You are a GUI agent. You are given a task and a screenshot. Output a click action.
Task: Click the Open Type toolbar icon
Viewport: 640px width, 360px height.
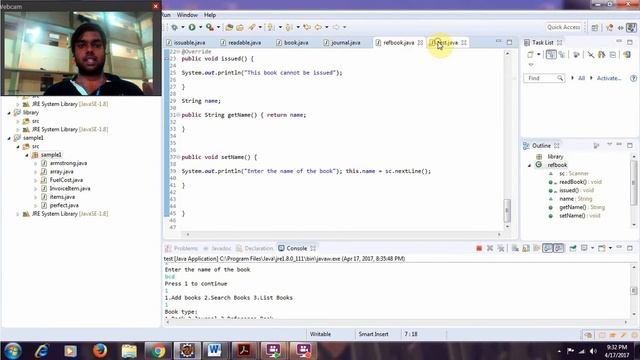pos(240,27)
